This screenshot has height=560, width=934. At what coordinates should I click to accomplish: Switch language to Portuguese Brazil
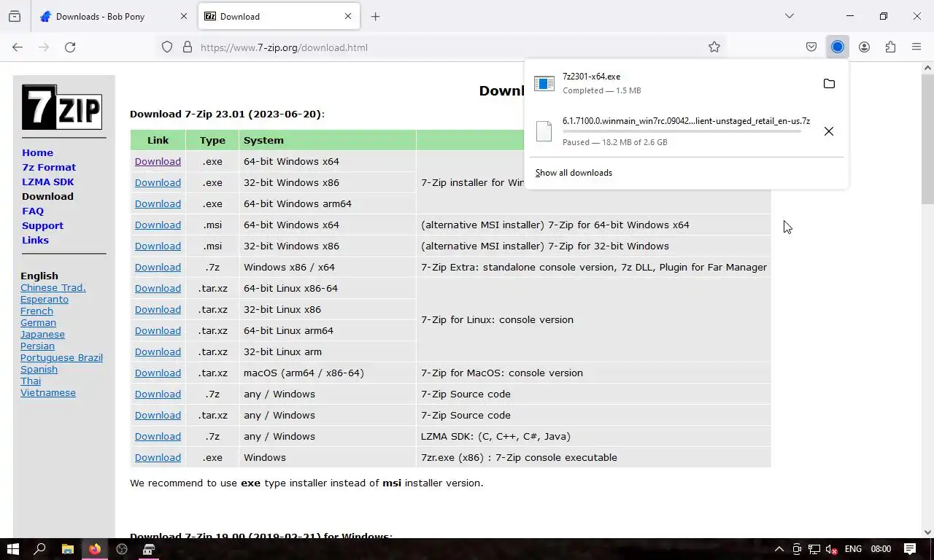[61, 357]
